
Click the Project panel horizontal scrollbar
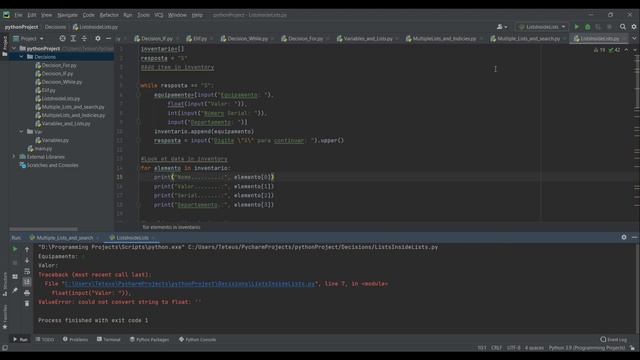[43, 229]
